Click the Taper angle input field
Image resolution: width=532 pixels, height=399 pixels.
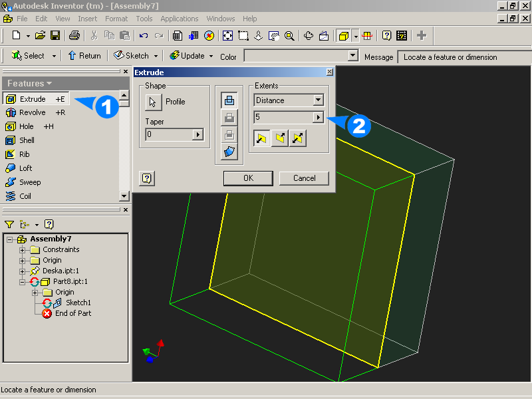170,135
